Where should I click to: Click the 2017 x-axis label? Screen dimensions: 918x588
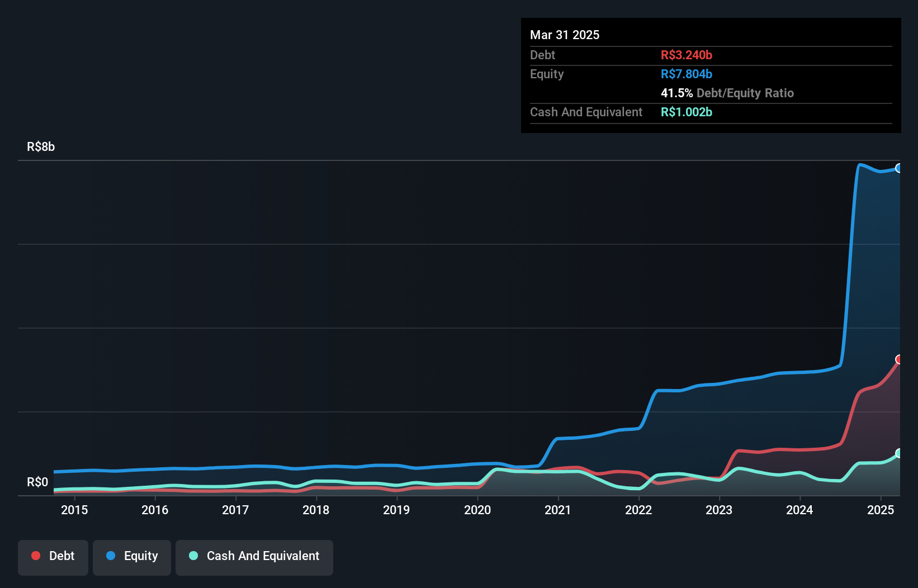(x=235, y=510)
